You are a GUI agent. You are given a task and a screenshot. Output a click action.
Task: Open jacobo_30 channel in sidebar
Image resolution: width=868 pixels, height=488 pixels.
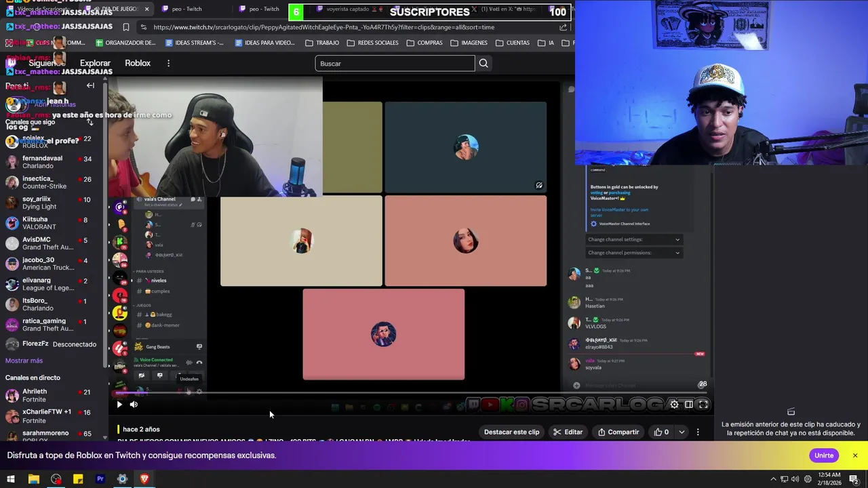[51, 264]
